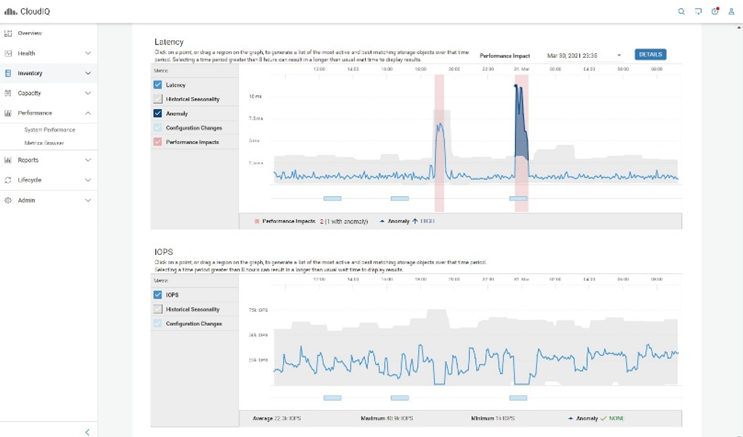Collapse the Performance section chevron
Image resolution: width=743 pixels, height=437 pixels.
pyautogui.click(x=88, y=113)
